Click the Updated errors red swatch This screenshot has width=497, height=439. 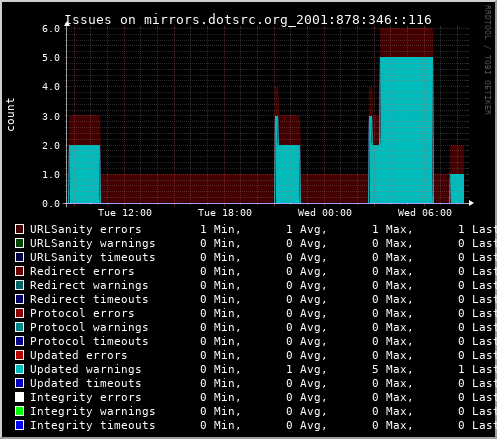(x=19, y=355)
